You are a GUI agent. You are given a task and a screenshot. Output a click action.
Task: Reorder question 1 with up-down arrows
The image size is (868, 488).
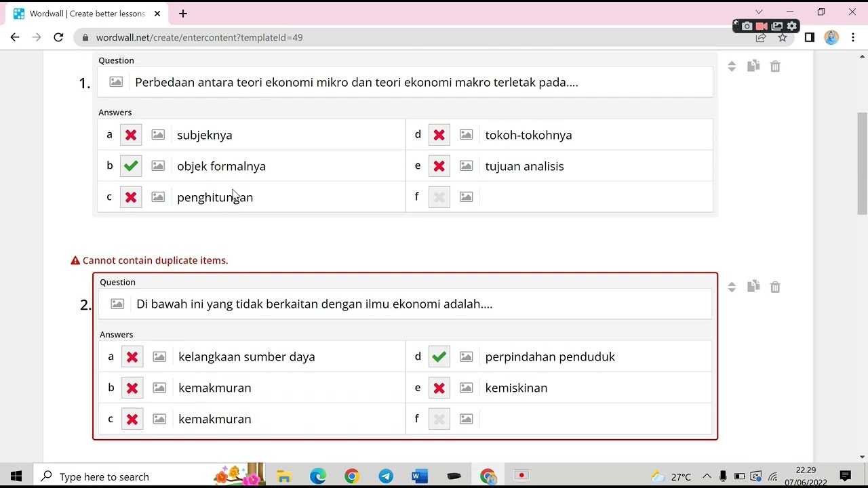point(732,66)
